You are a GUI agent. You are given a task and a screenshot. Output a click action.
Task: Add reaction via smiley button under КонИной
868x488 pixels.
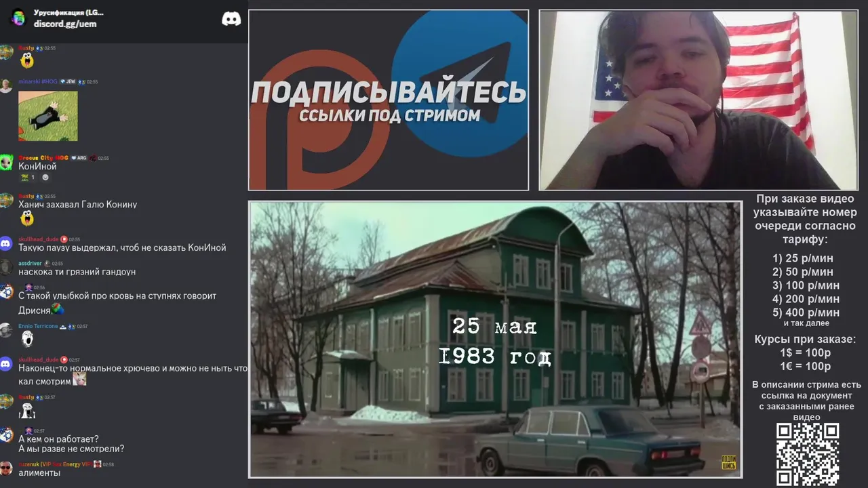tap(45, 178)
